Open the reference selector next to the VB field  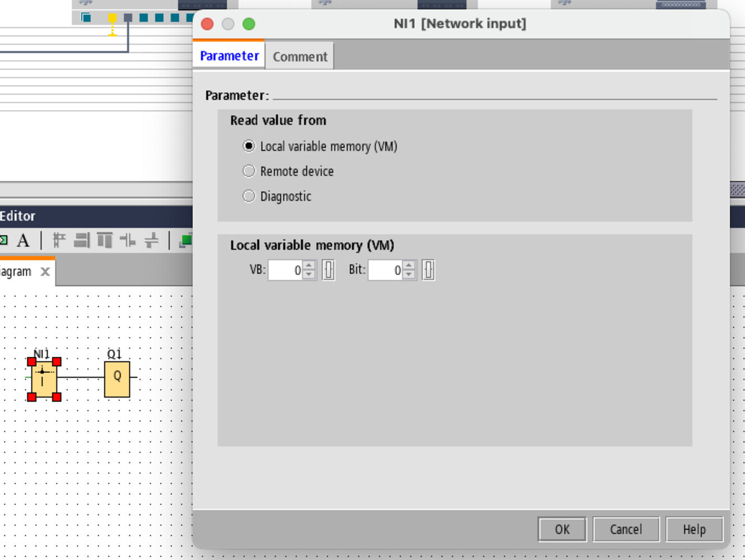pyautogui.click(x=328, y=270)
